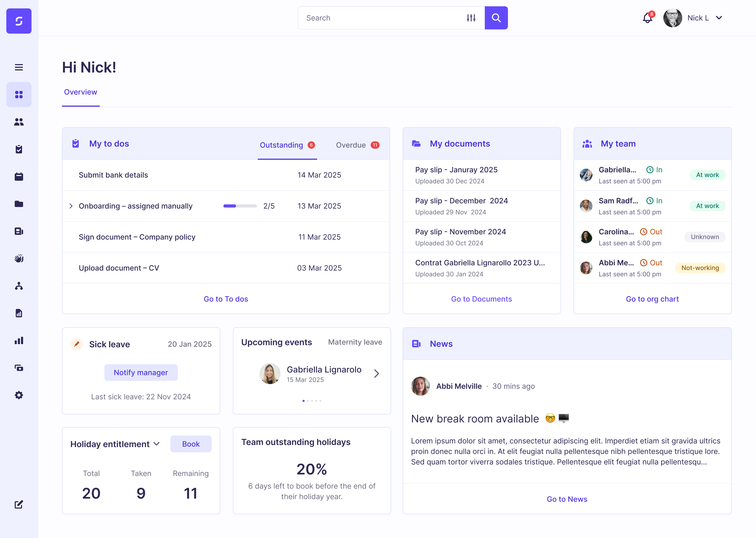Open the org chart sidebar icon
The image size is (756, 538).
pyautogui.click(x=19, y=286)
